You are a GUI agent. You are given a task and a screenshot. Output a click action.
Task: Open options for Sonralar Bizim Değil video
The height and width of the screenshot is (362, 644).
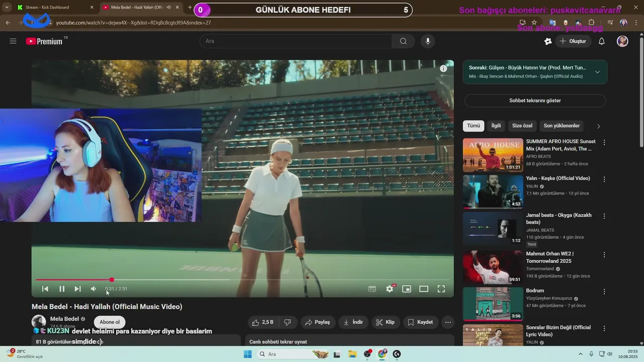(x=604, y=328)
